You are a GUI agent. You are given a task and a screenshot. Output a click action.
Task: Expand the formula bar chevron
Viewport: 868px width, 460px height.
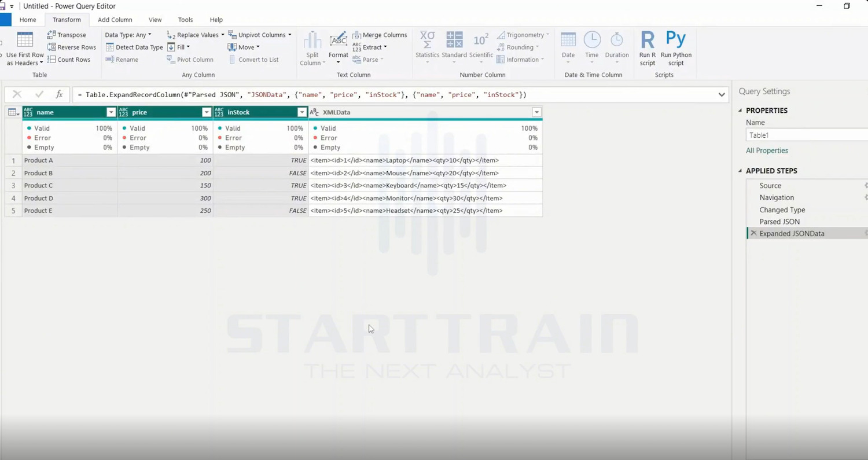[722, 94]
